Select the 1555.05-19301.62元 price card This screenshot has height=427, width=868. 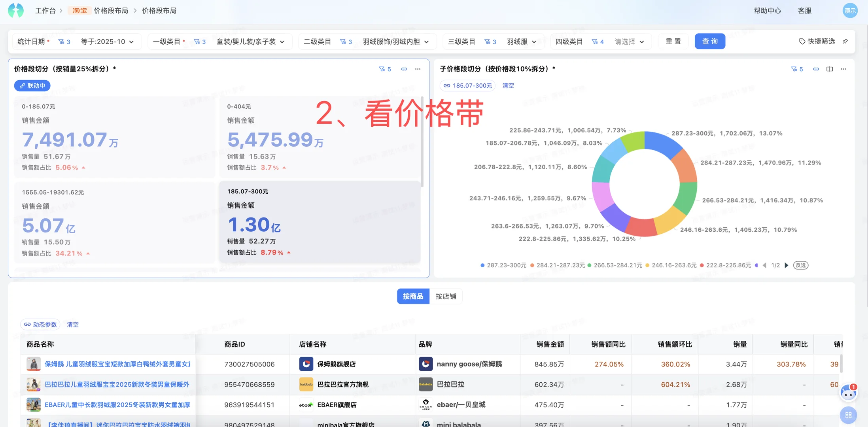[114, 223]
